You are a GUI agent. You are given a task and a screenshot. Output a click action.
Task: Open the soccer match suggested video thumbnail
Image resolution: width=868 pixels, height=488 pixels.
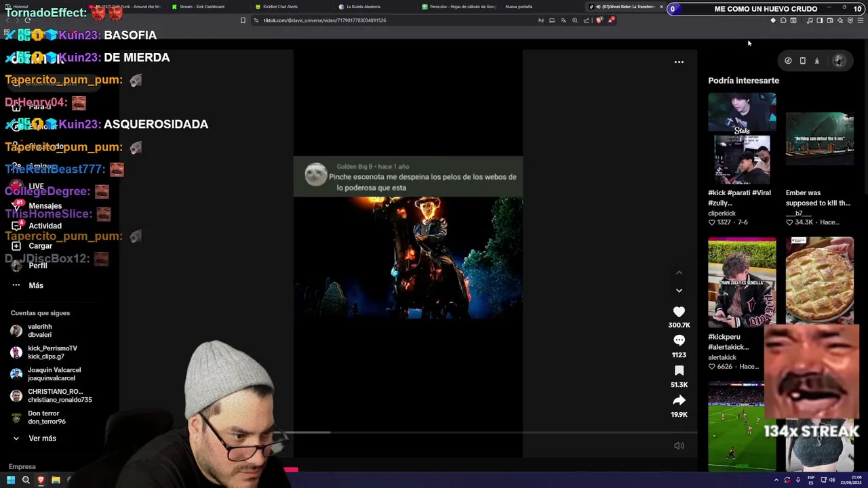point(742,426)
